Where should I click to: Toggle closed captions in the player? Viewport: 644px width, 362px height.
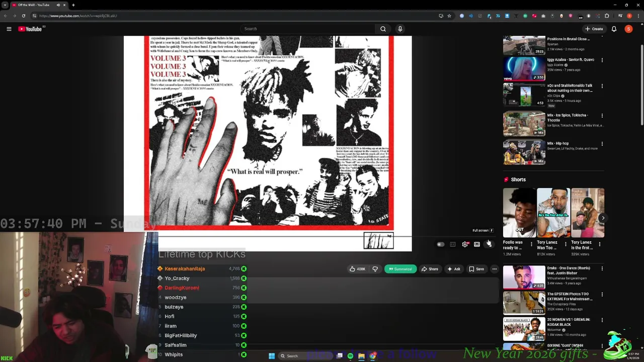point(452,244)
